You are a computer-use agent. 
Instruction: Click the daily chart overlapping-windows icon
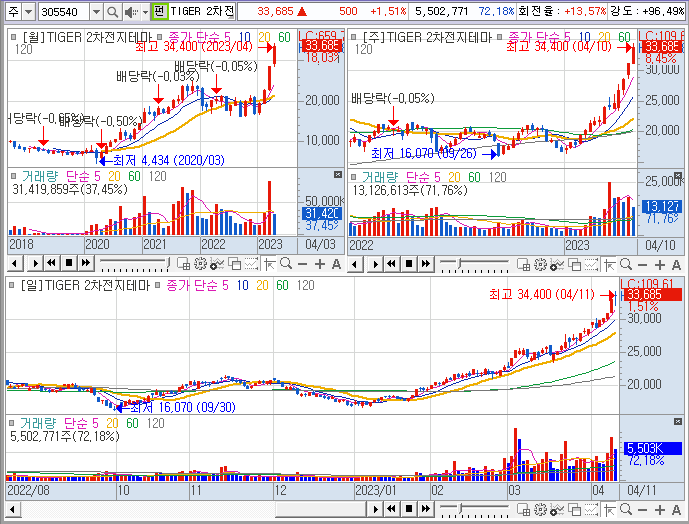tap(575, 509)
